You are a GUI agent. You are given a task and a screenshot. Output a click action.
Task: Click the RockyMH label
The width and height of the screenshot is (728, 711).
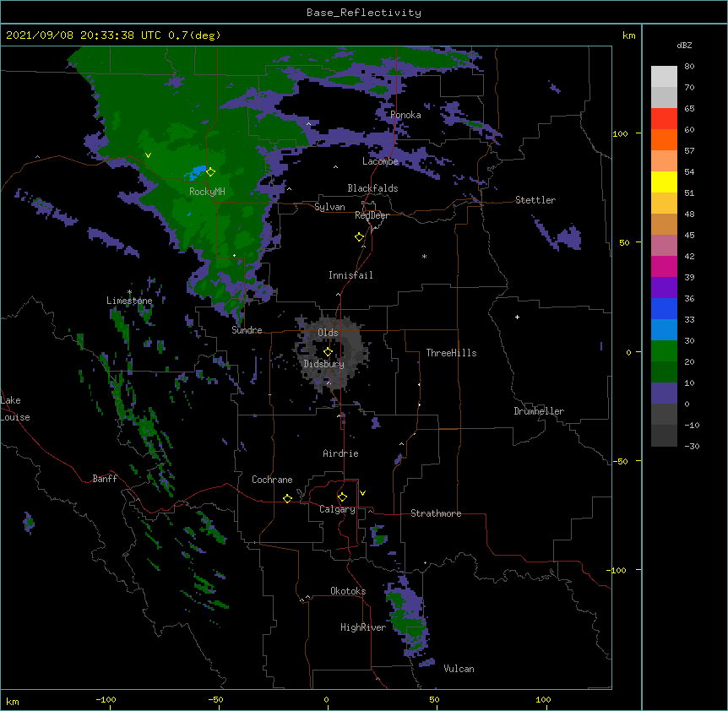(x=207, y=192)
